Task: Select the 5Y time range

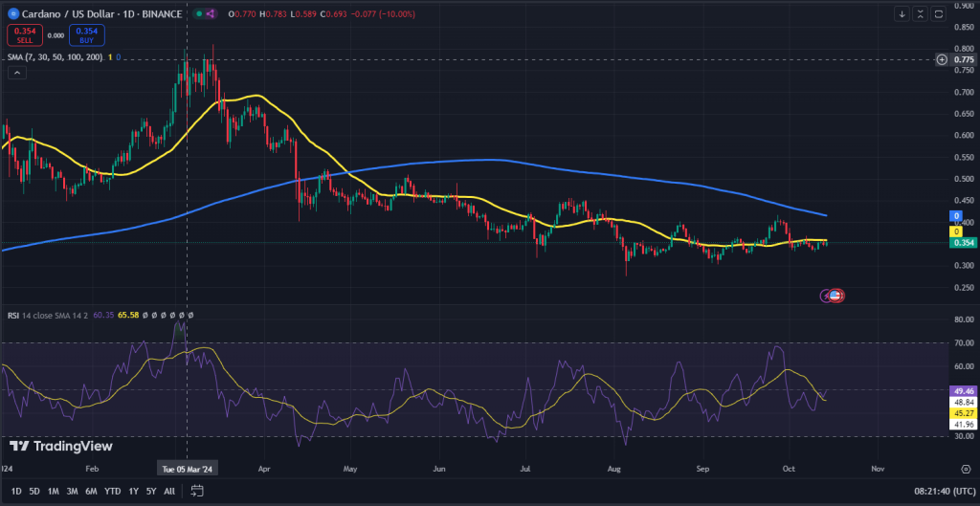Action: pos(151,491)
